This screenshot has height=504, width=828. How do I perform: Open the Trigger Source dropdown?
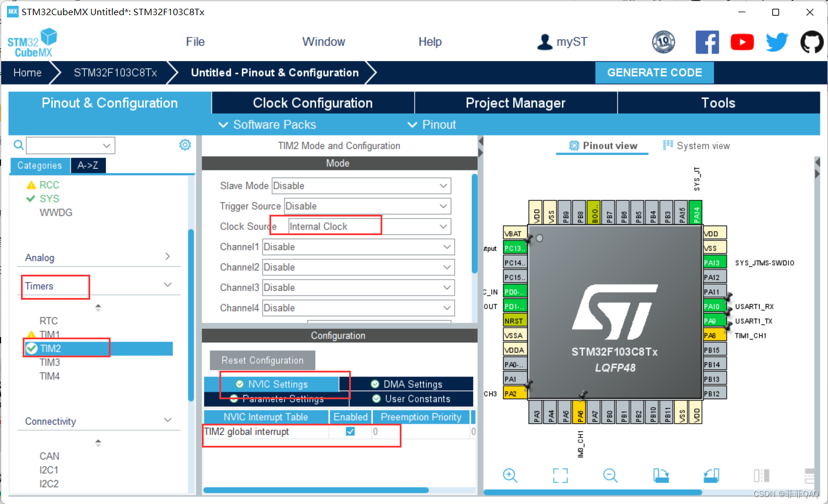click(368, 206)
